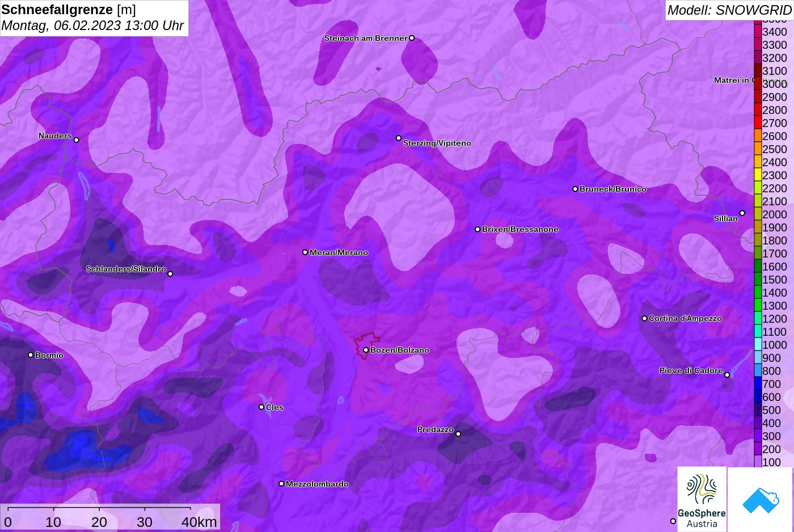
Task: Select the Bozen/Bolzano city marker
Action: tap(366, 350)
